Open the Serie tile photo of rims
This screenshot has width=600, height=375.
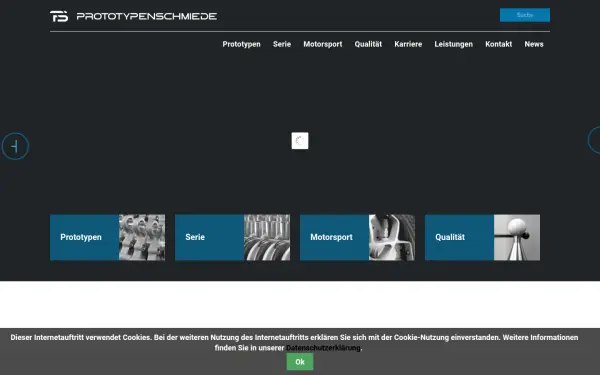pos(267,237)
